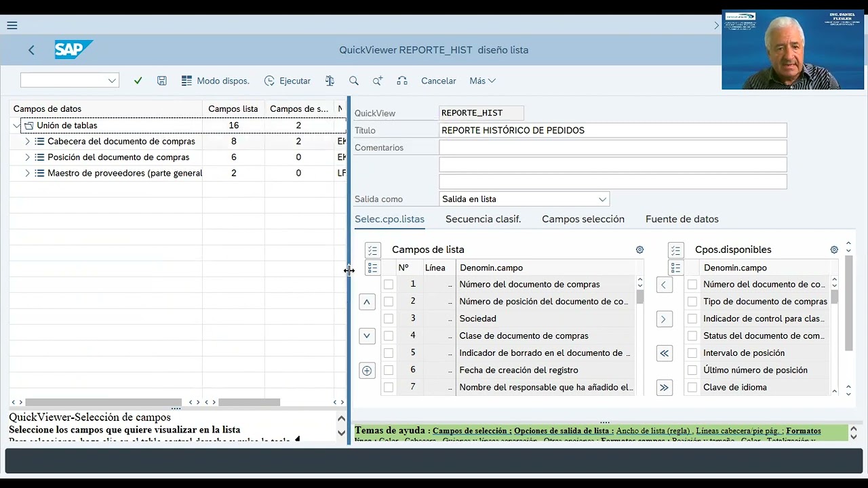Click the headset support icon

coord(402,81)
